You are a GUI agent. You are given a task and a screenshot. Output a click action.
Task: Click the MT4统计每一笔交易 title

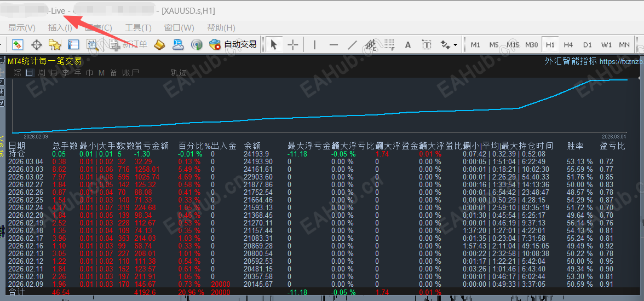(x=44, y=62)
